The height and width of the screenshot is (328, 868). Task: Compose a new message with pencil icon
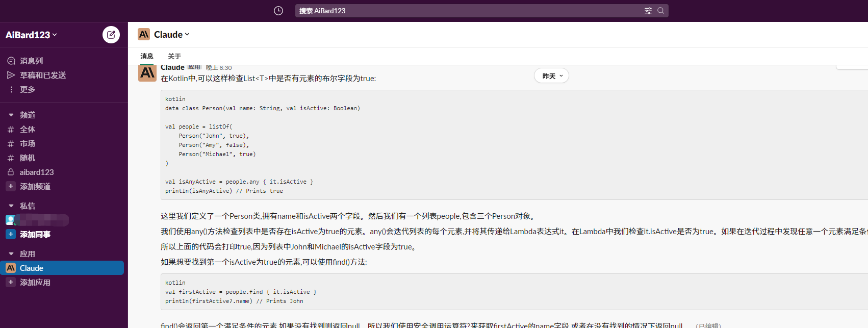pos(111,35)
